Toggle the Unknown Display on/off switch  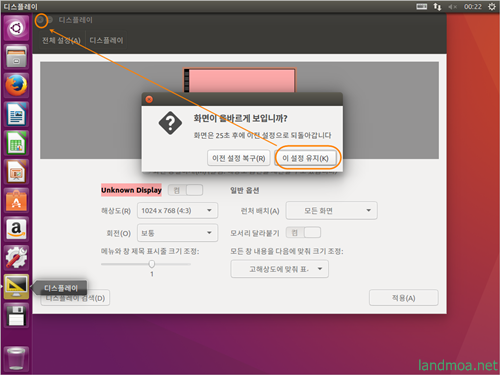185,190
